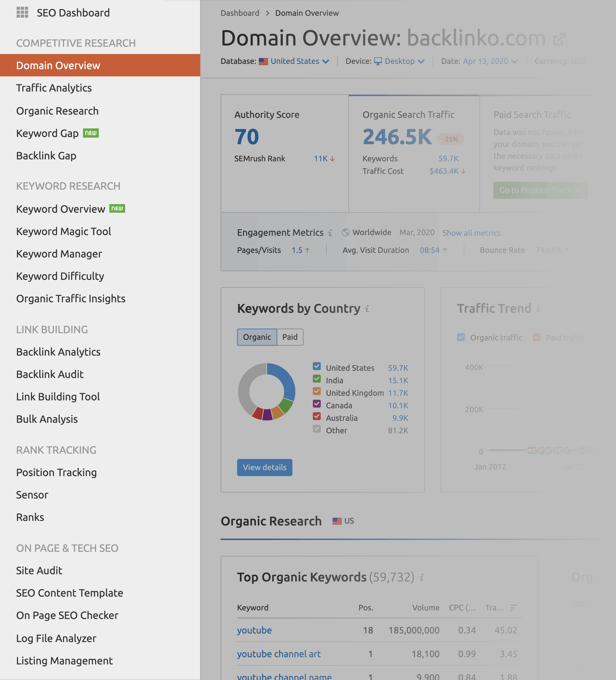Open the Apr 13, 2020 date dropdown
The image size is (616, 680).
(x=490, y=61)
